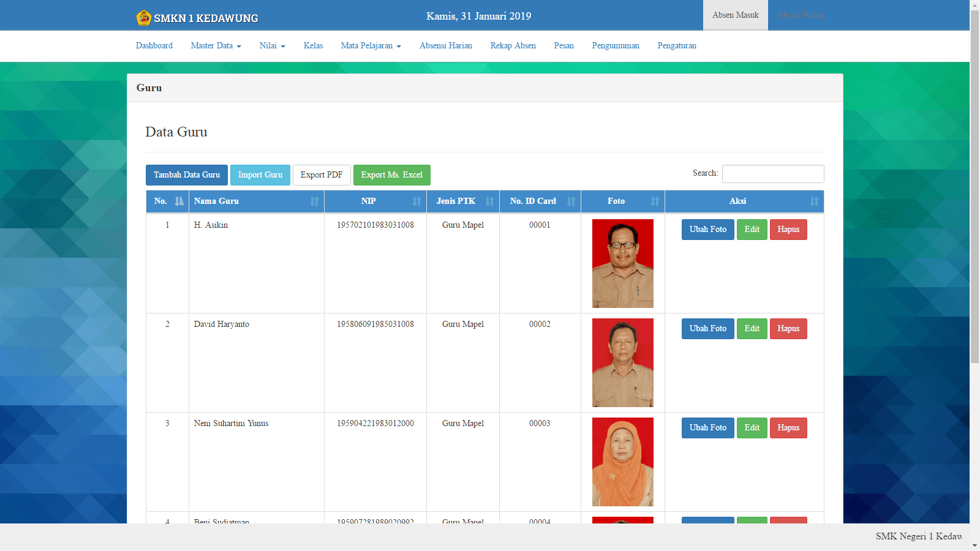Open Pengaturan settings
The width and height of the screenshot is (980, 551).
tap(677, 46)
